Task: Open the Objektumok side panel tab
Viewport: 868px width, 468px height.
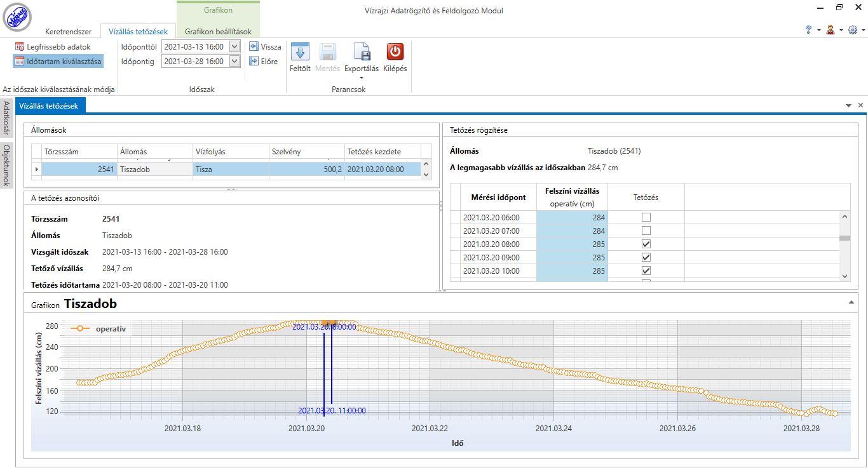Action: click(x=6, y=165)
